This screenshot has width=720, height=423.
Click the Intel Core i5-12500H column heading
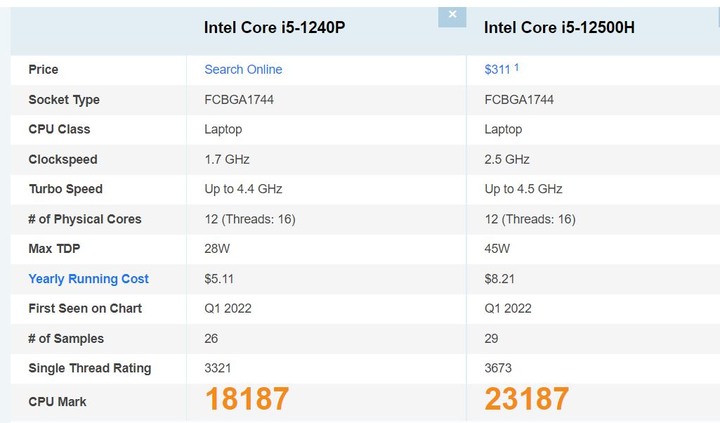tap(559, 28)
